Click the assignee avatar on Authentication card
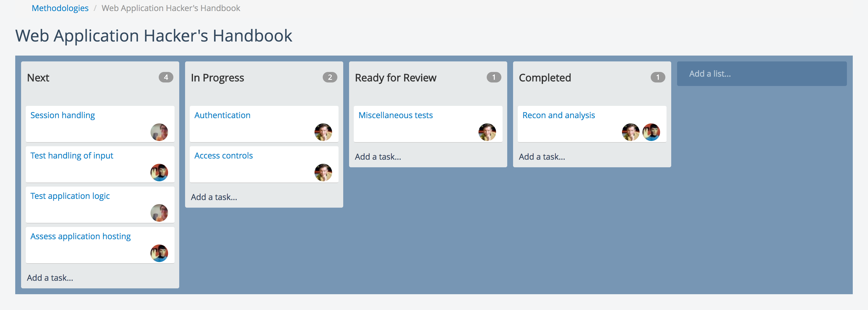This screenshot has height=310, width=868. coord(323,132)
